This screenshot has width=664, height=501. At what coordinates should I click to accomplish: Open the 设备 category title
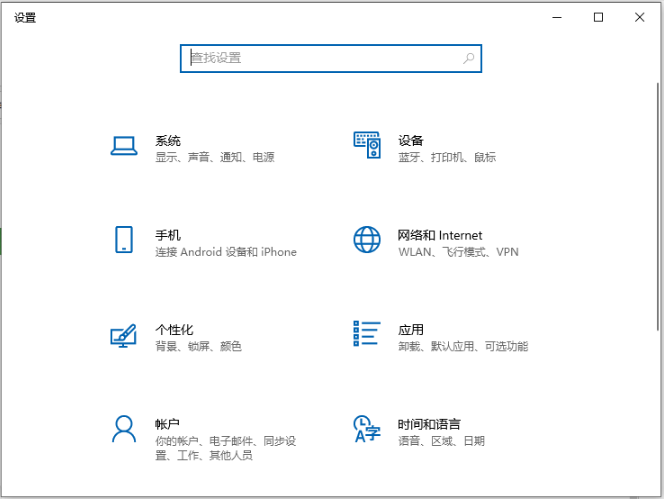(410, 141)
